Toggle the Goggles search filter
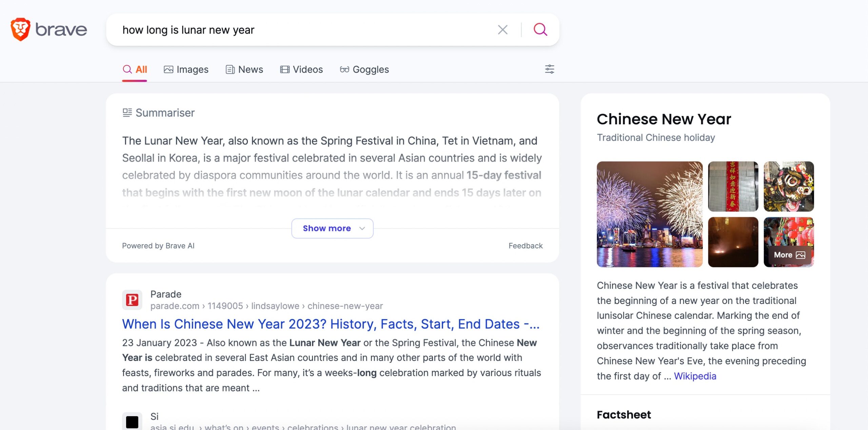The height and width of the screenshot is (430, 868). [364, 69]
